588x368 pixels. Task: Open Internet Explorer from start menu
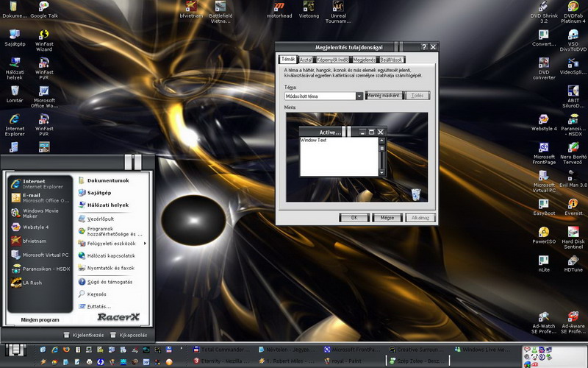40,183
